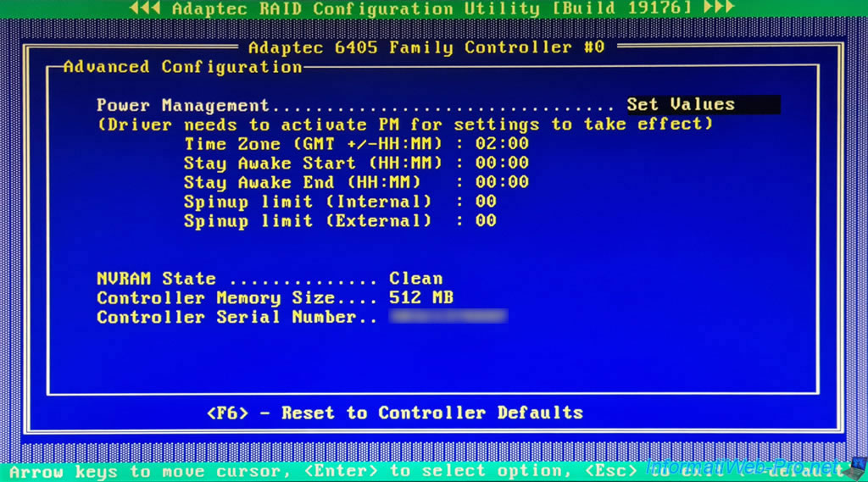868x482 pixels.
Task: Select the Power Management setting label
Action: coord(182,106)
